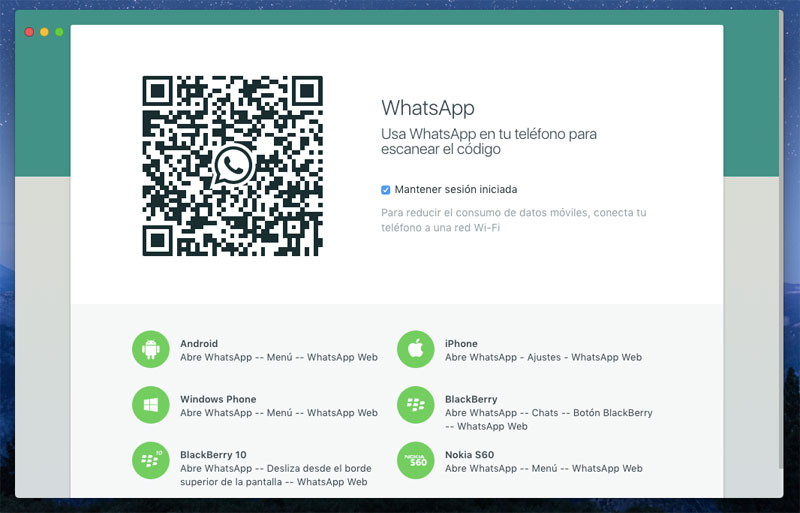Click the Windows Phone heading text

(218, 399)
